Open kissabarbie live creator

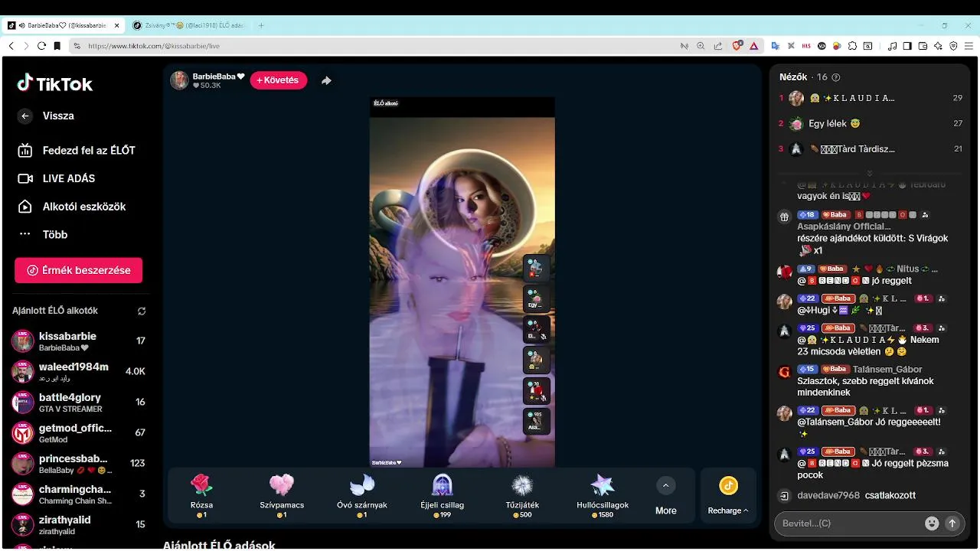point(78,341)
